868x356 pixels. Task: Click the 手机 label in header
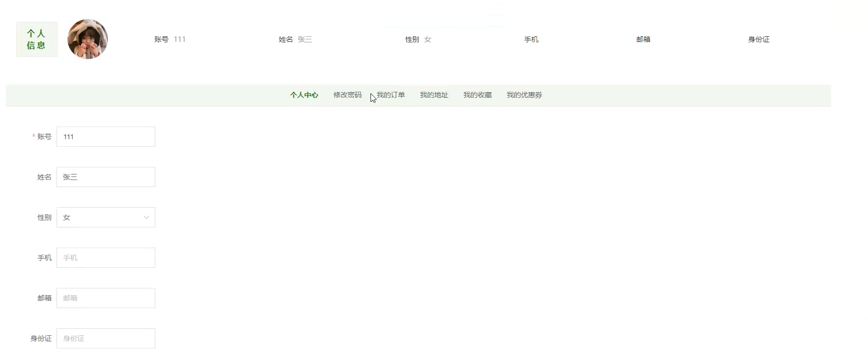531,39
